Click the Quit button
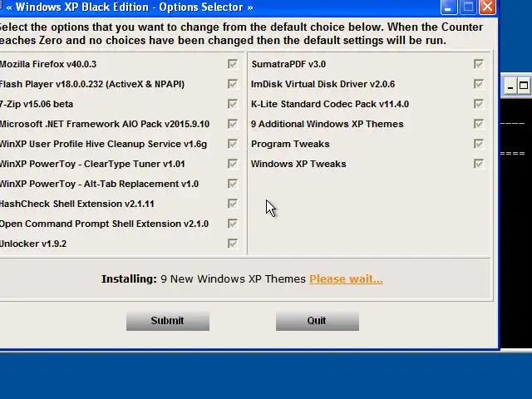This screenshot has height=399, width=532. click(x=318, y=321)
